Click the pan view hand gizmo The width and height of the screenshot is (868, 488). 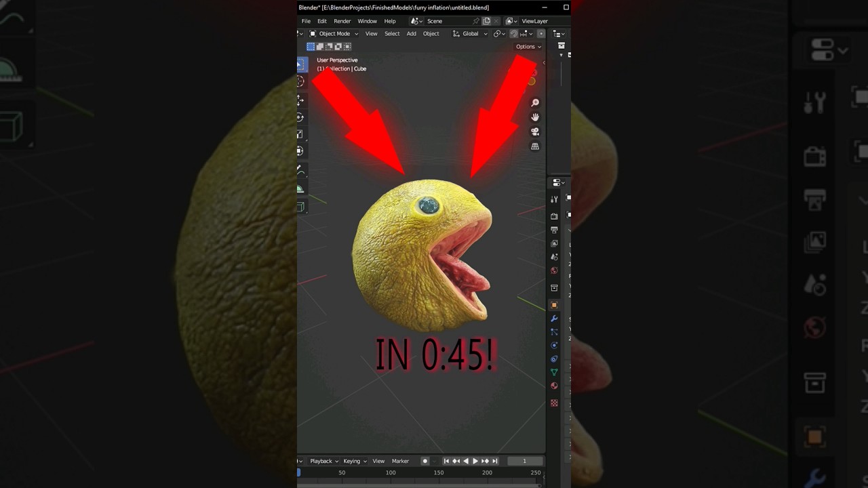click(535, 117)
